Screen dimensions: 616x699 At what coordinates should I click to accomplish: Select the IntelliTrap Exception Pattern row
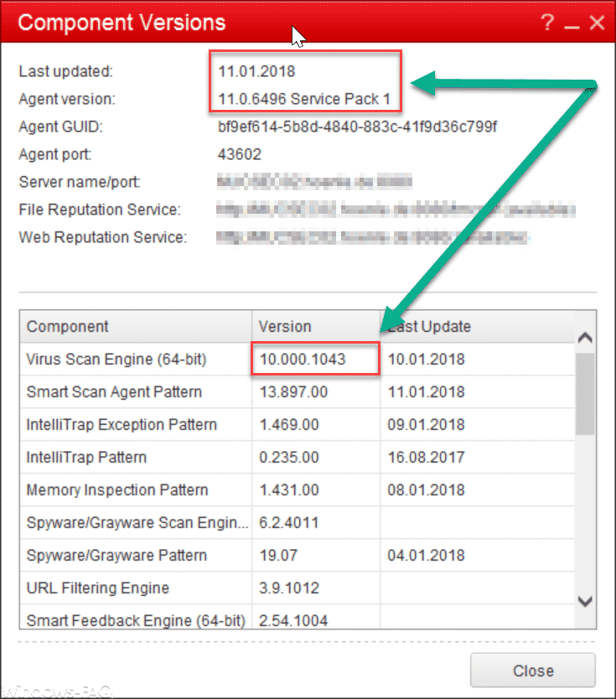[x=298, y=424]
